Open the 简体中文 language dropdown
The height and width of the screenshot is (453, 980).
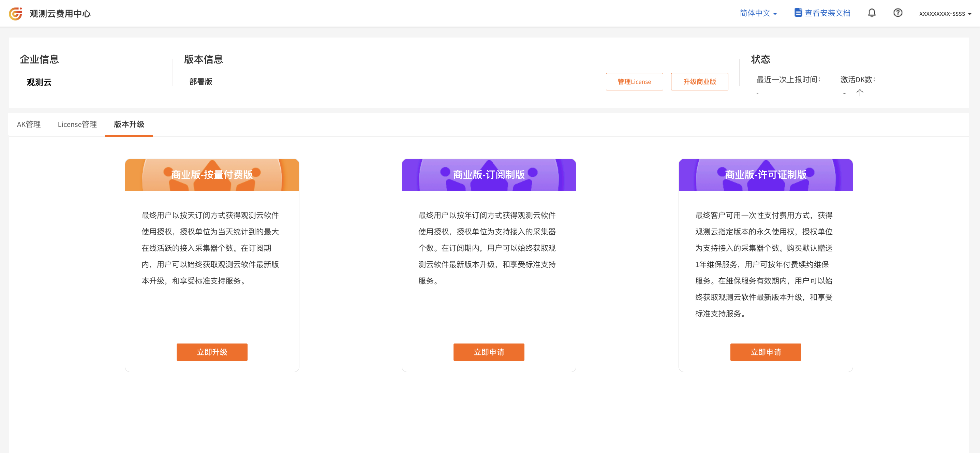758,13
